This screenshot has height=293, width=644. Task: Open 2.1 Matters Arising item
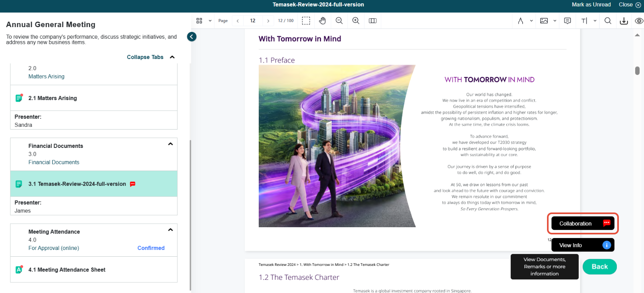point(94,98)
